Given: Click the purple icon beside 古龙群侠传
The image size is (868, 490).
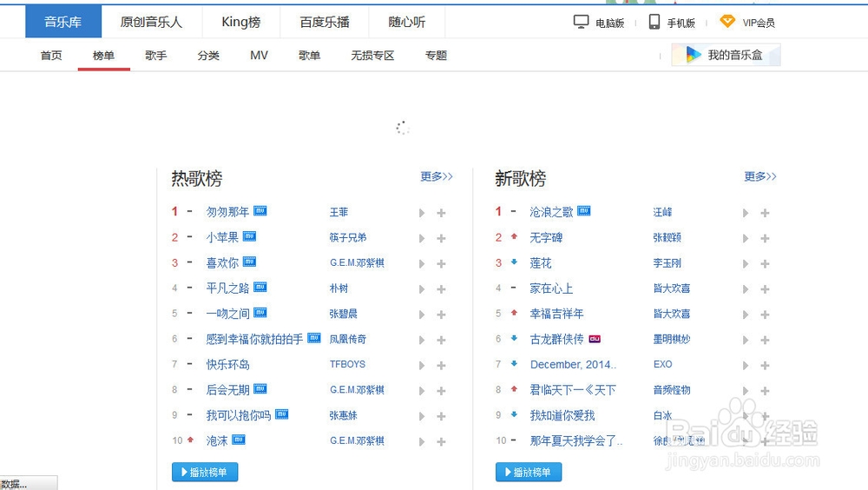Looking at the screenshot, I should [x=595, y=339].
